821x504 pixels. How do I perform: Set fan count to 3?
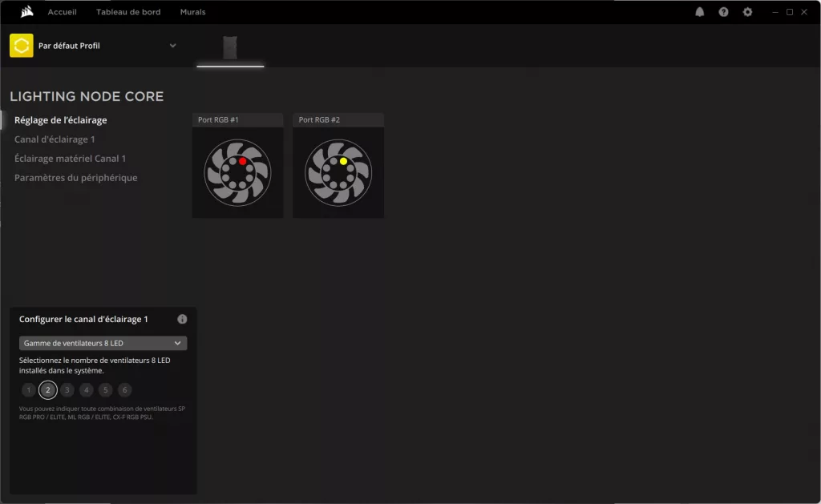click(67, 390)
